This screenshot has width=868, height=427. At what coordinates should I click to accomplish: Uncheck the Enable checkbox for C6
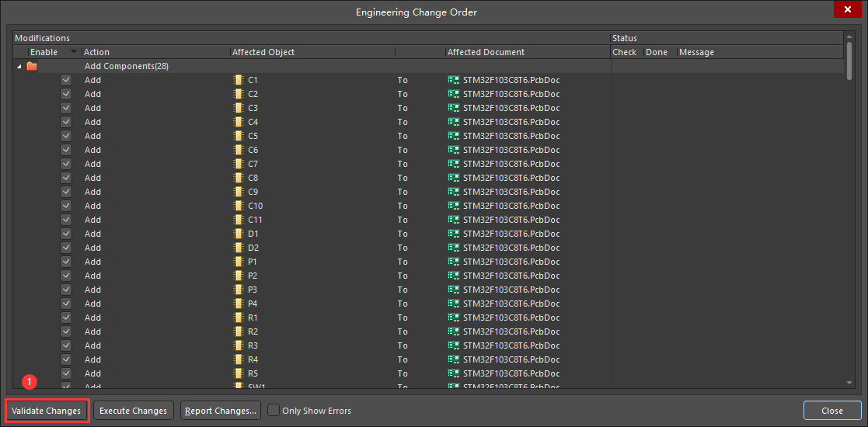[x=66, y=150]
